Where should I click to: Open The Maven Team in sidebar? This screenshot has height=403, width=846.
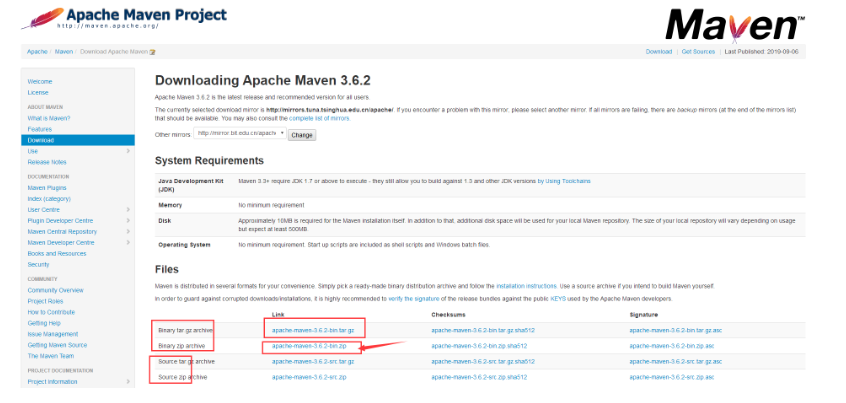[51, 356]
